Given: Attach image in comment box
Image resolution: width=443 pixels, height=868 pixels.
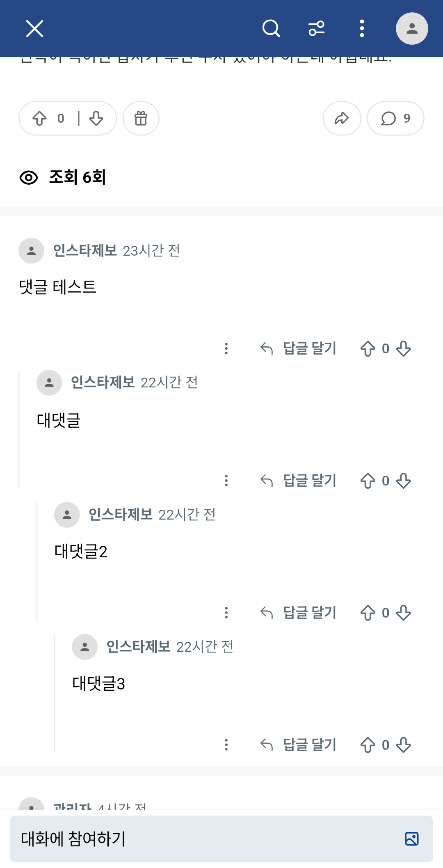Looking at the screenshot, I should click(x=411, y=838).
